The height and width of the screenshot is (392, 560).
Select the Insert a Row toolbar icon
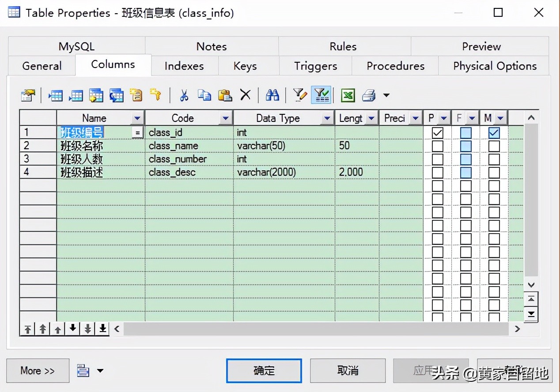point(55,95)
